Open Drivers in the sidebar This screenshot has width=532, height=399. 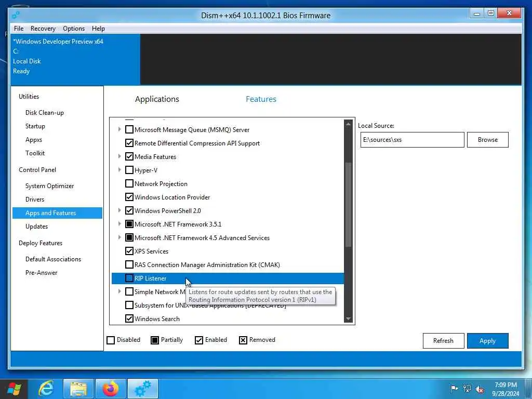point(35,199)
